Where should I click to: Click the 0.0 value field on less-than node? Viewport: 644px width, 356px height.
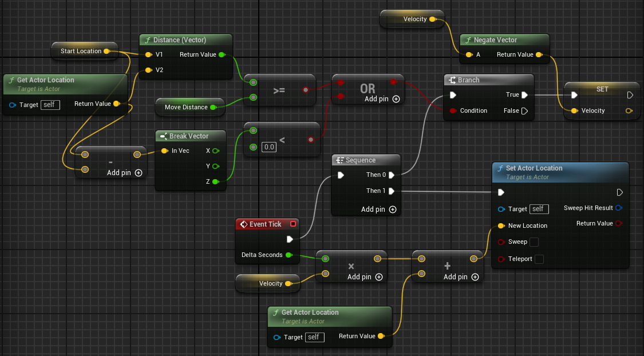pos(269,147)
